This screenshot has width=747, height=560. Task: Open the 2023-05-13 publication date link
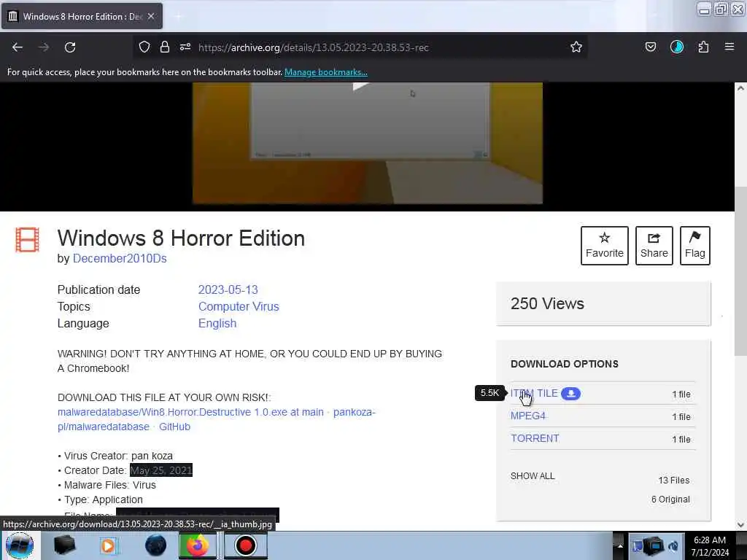228,289
